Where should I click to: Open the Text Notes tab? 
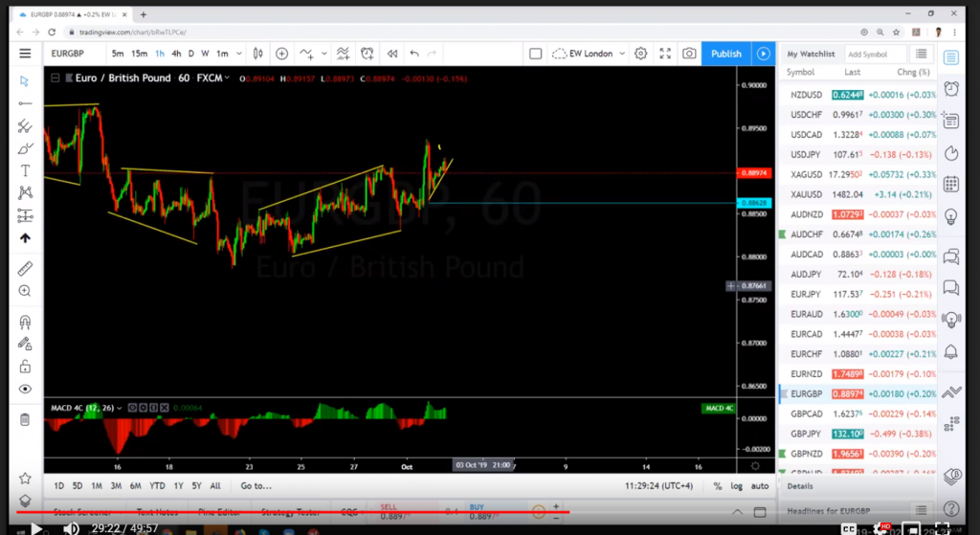pyautogui.click(x=157, y=512)
